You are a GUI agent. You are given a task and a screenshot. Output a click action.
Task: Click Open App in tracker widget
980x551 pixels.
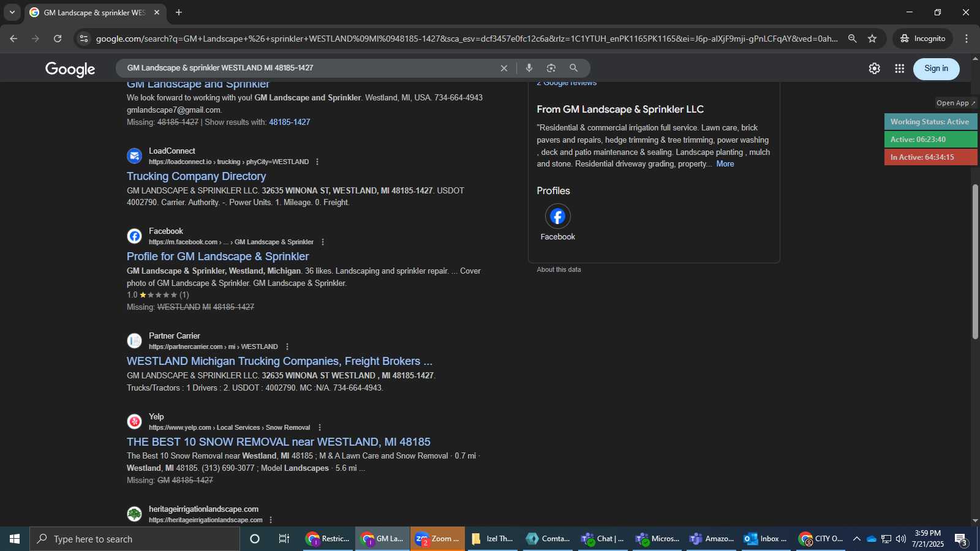pos(956,103)
